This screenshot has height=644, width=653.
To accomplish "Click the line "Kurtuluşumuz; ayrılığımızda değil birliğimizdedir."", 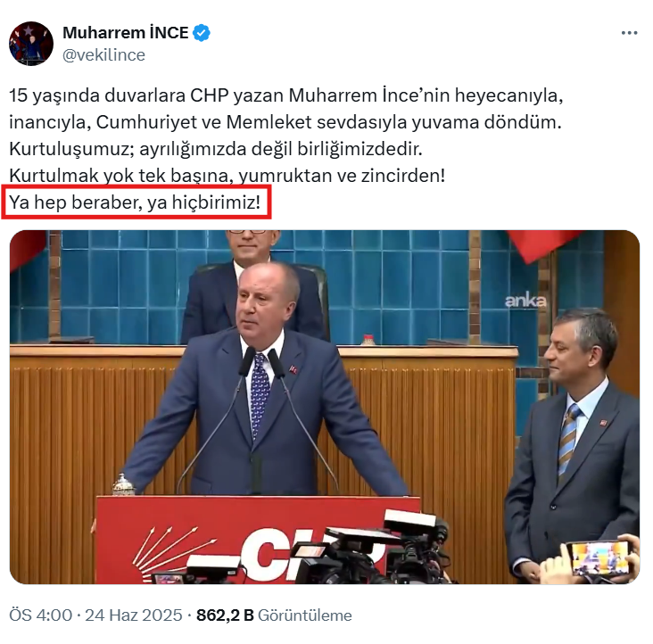I will (x=216, y=149).
